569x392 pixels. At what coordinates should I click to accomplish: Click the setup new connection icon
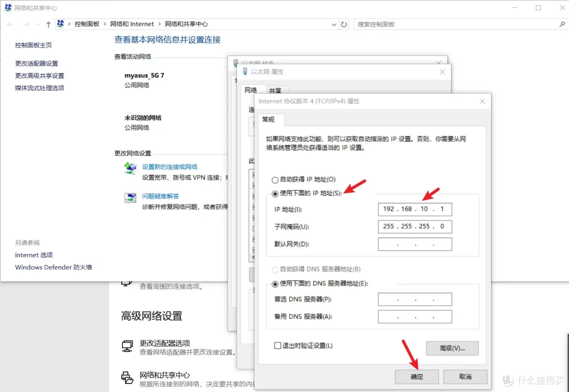click(x=130, y=169)
